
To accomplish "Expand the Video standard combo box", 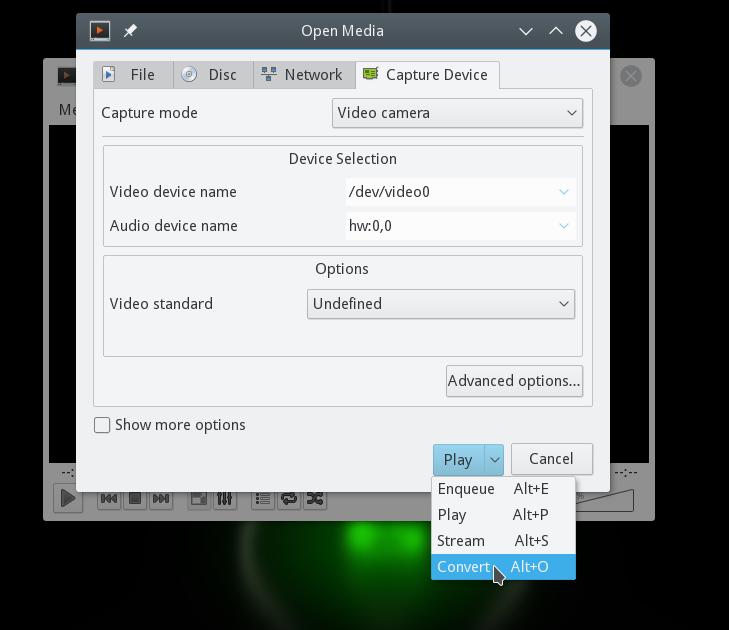I will 441,304.
